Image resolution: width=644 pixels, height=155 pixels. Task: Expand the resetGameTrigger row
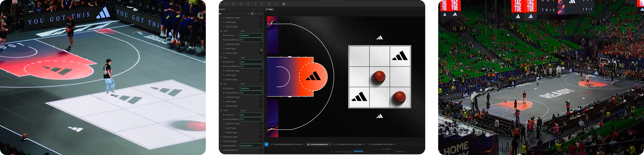[221, 141]
